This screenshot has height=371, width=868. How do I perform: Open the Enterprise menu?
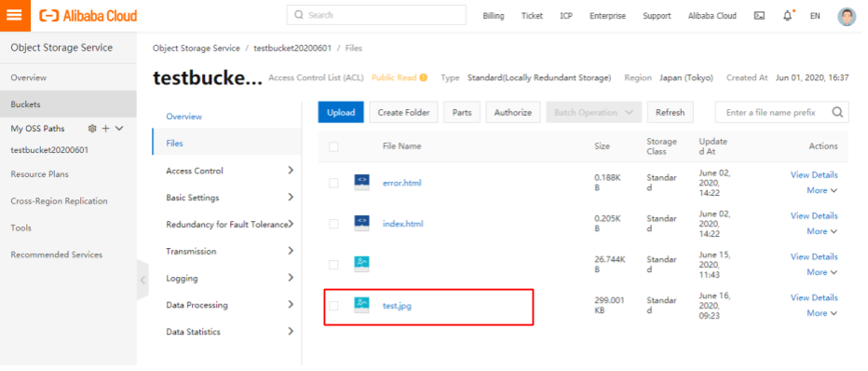pos(607,16)
